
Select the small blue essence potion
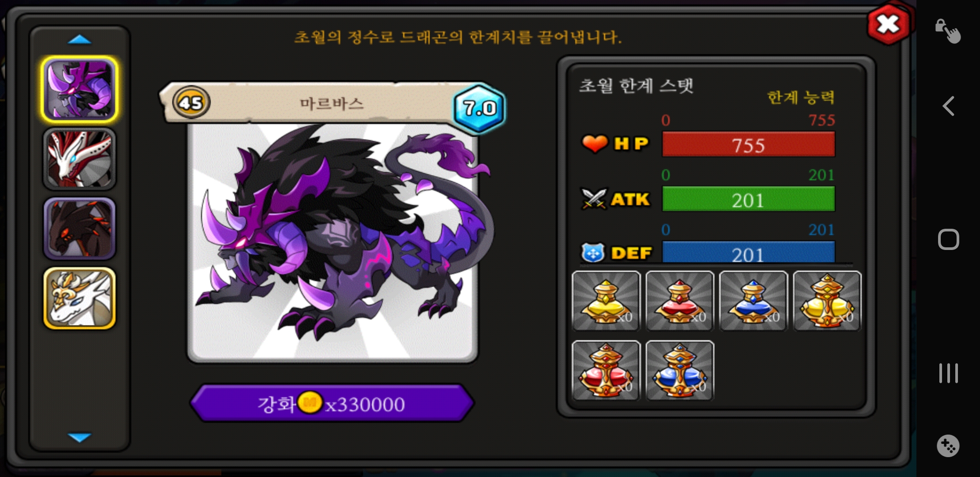click(753, 301)
